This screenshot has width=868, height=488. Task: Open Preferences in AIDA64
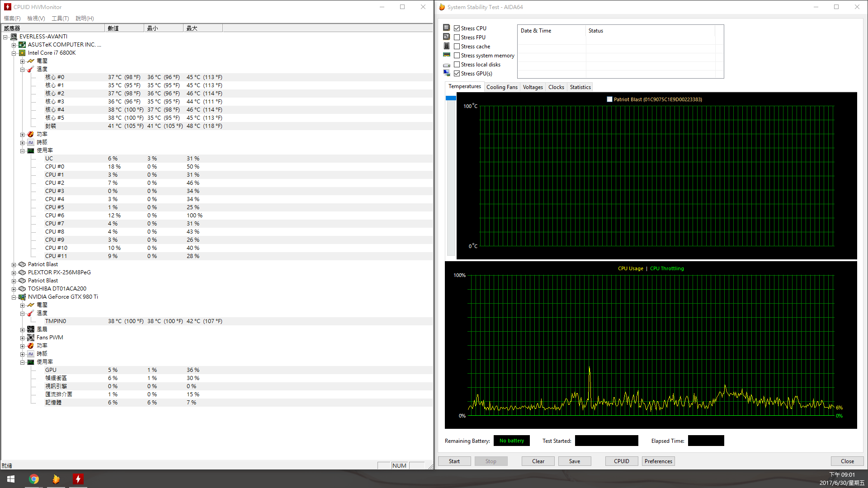[x=658, y=461]
